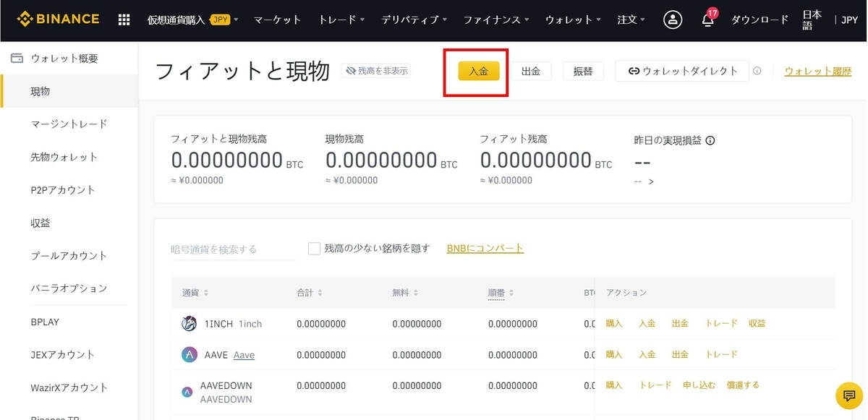
Task: Open the user profile icon
Action: pos(673,20)
